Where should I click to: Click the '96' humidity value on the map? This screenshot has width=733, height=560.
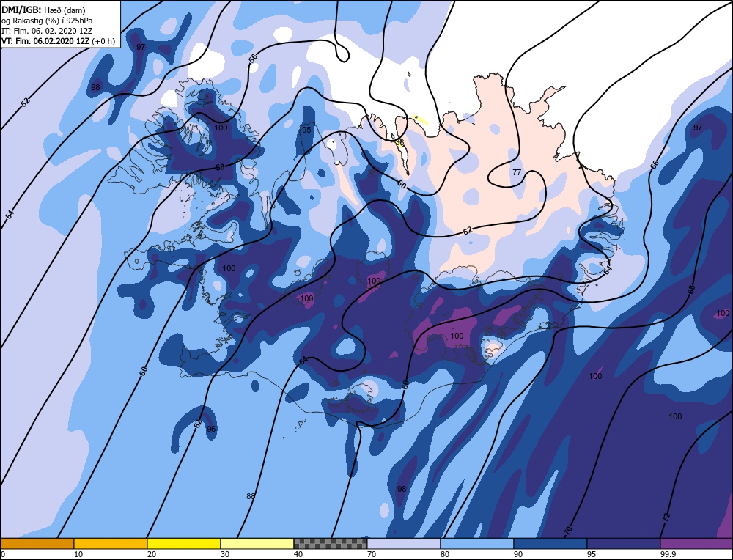pos(211,429)
